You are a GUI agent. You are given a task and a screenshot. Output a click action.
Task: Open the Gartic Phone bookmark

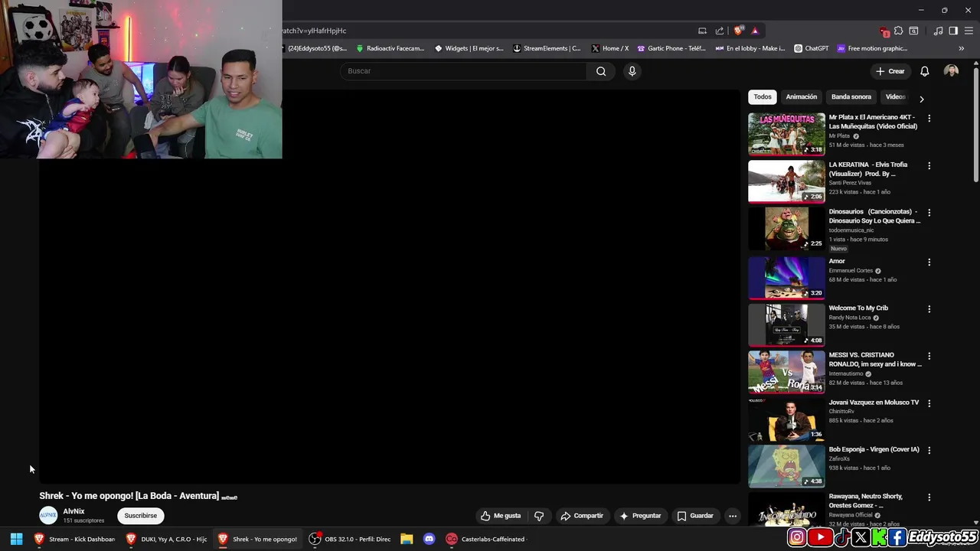[671, 48]
